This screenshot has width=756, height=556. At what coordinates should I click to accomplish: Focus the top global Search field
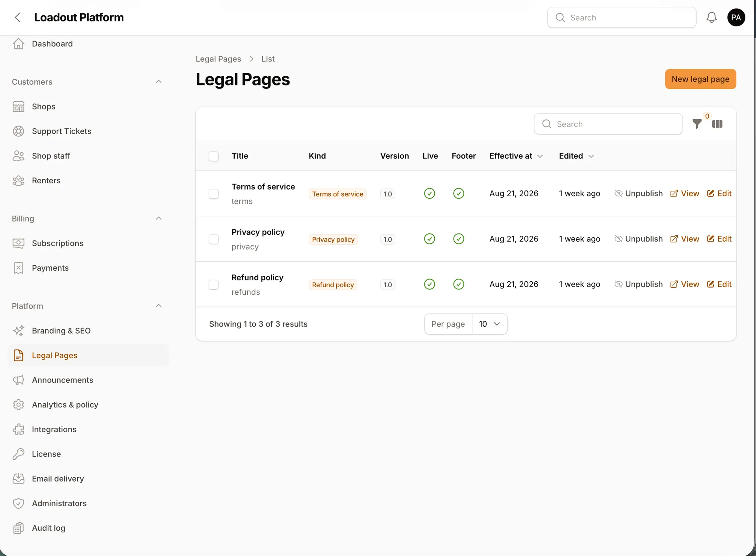coord(622,17)
